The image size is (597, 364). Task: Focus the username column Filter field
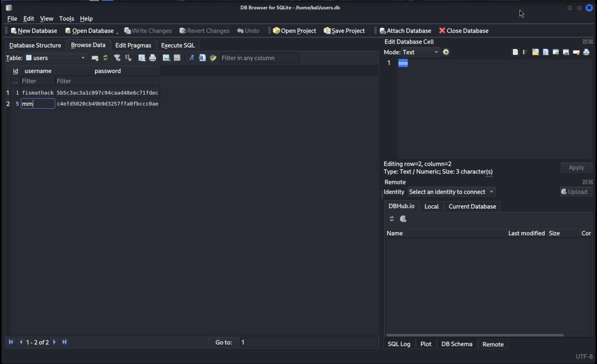[38, 81]
